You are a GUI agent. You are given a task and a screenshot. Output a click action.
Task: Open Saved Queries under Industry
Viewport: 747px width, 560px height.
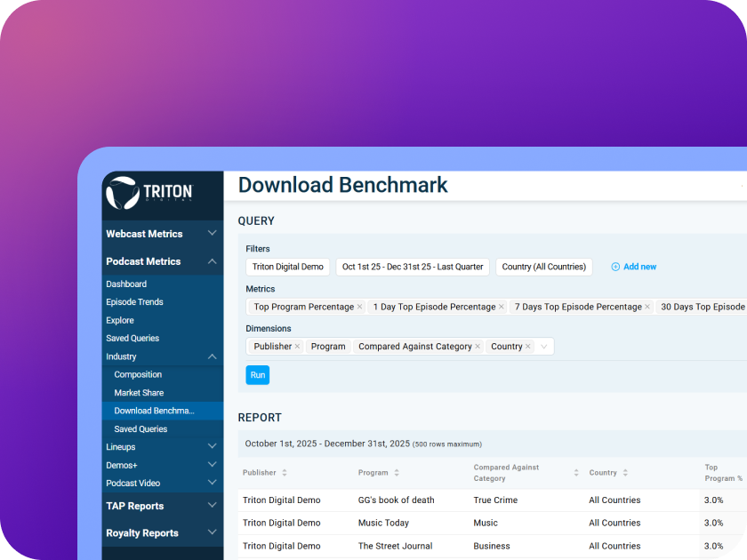pos(141,428)
